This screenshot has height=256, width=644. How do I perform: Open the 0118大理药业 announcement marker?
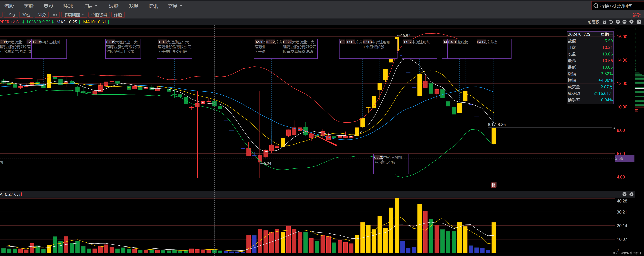175,48
